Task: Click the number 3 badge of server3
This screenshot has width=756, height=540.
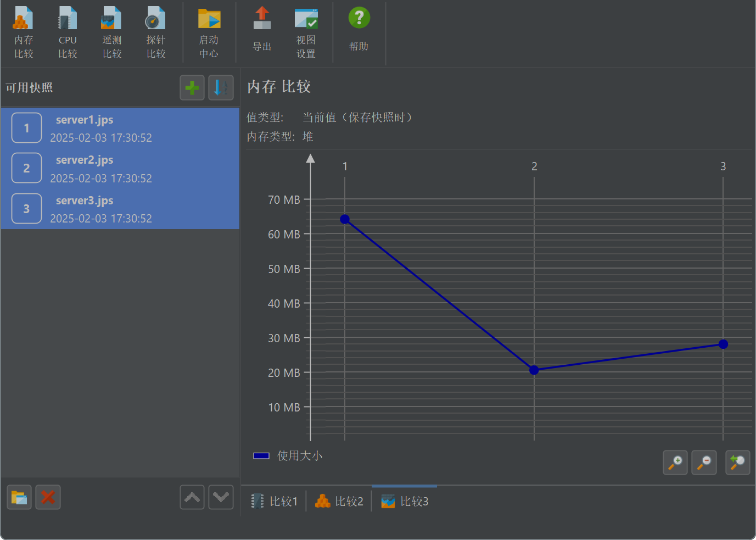Action: click(x=26, y=209)
